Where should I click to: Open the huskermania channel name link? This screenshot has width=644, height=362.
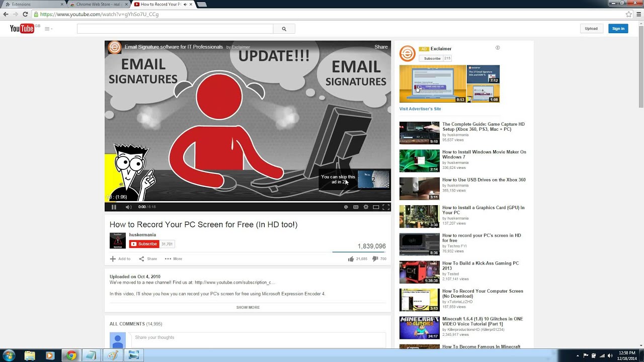[142, 235]
